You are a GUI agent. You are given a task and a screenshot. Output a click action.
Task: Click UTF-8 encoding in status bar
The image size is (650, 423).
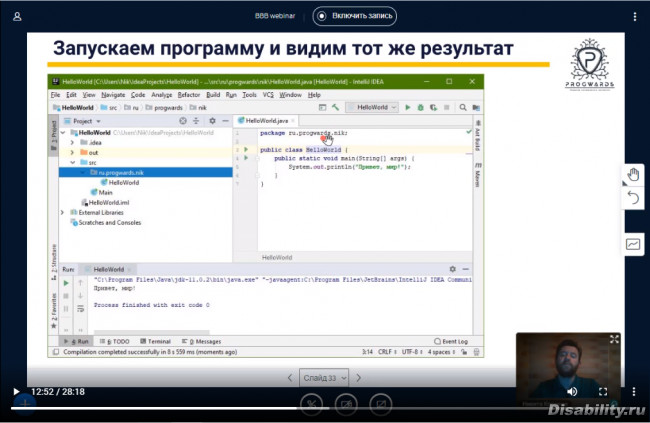click(412, 352)
